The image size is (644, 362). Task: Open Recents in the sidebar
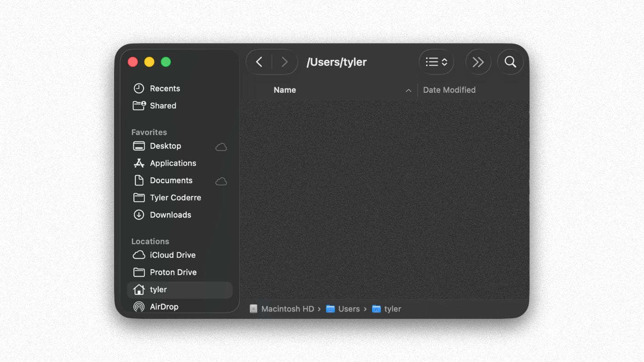coord(165,88)
